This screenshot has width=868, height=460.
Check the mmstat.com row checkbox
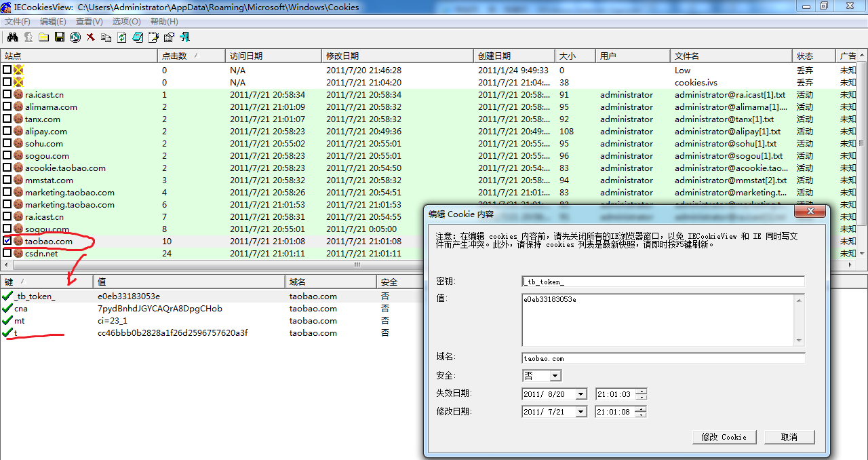(7, 180)
